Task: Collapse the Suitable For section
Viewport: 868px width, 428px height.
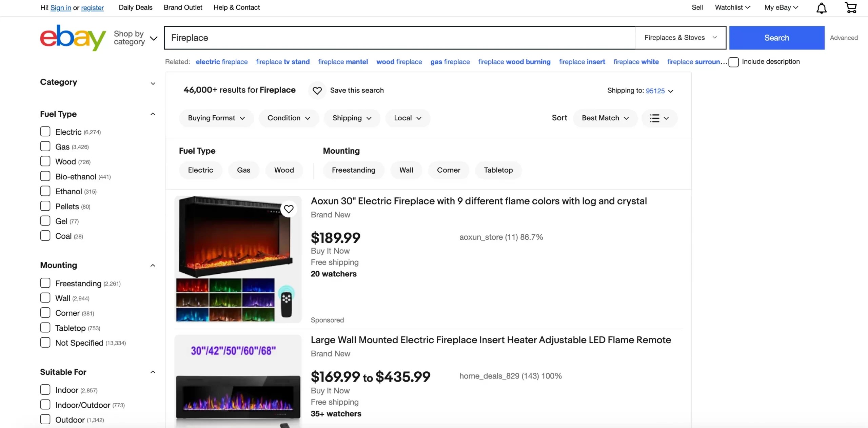Action: (x=153, y=372)
